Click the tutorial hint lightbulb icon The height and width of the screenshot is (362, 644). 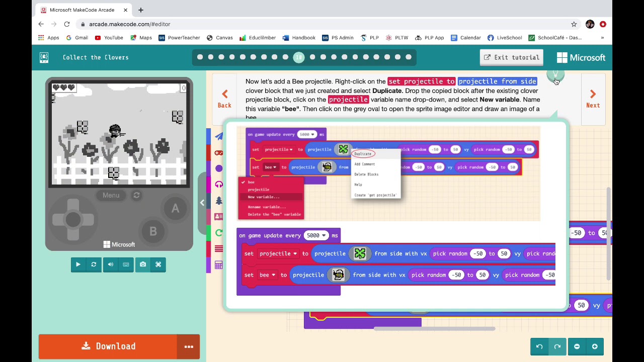coord(555,75)
